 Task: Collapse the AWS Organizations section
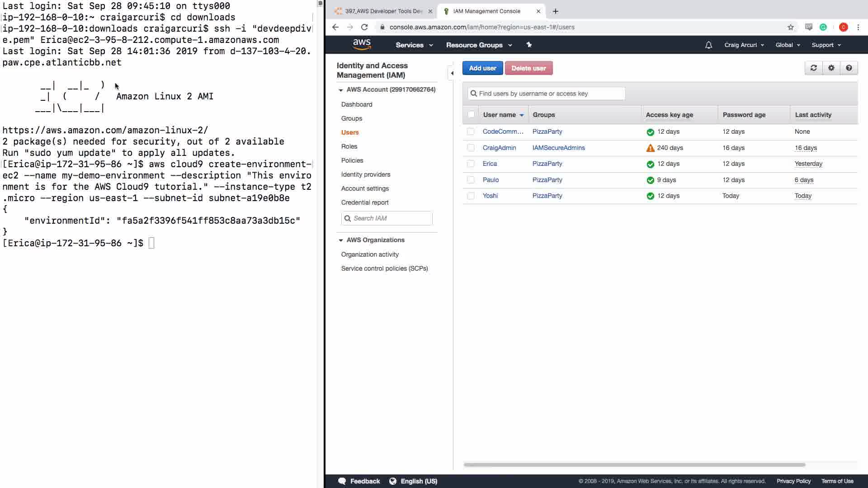341,240
